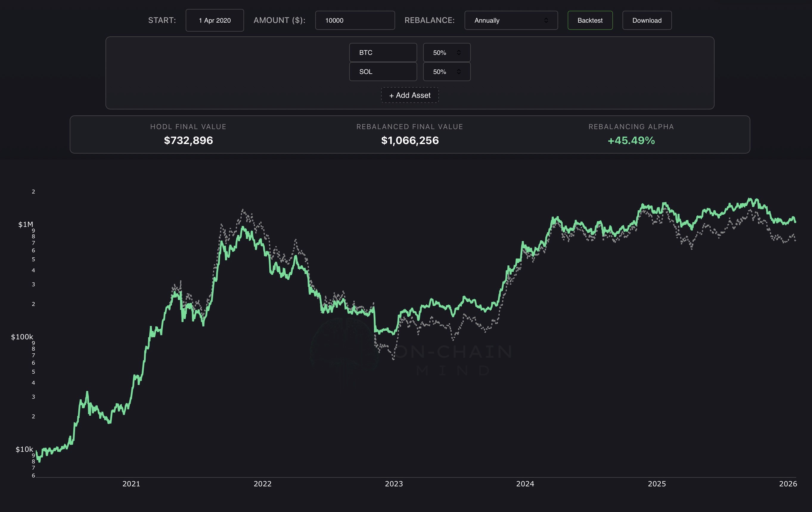This screenshot has width=812, height=512.
Task: Click the HODL Final Value figure
Action: click(x=188, y=140)
